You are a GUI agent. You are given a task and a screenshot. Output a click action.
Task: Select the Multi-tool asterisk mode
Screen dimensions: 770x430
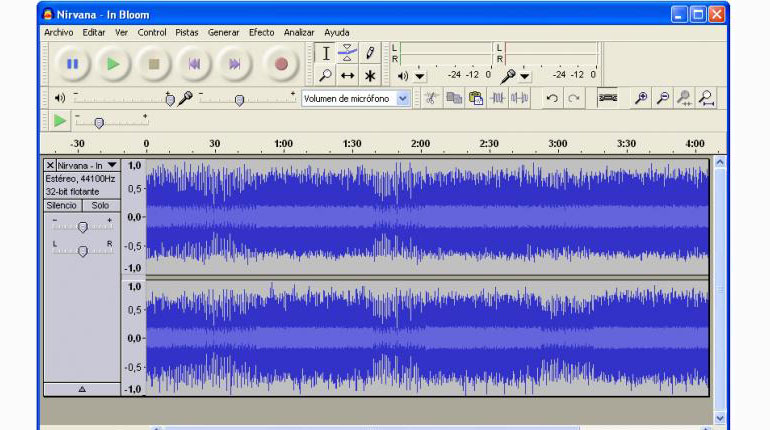(x=370, y=76)
